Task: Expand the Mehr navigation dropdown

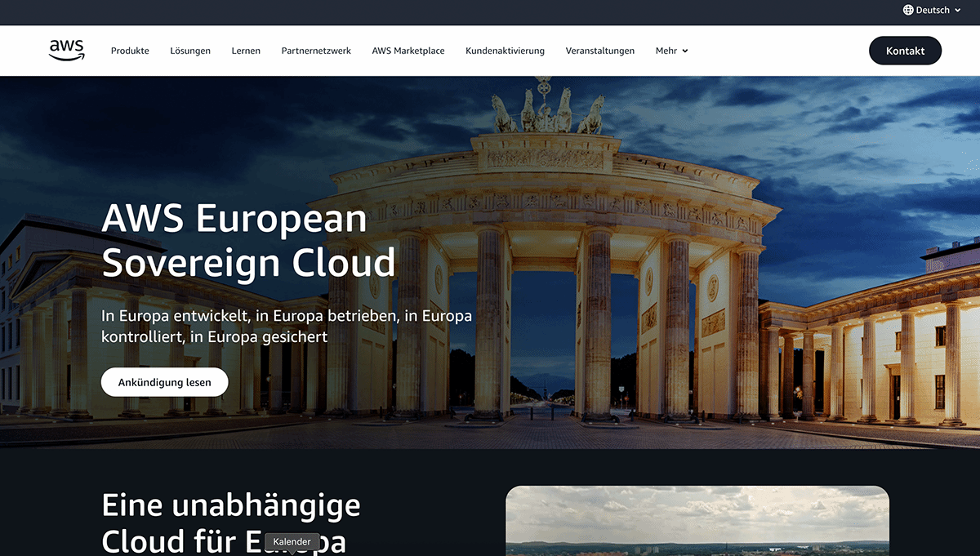Action: [x=671, y=51]
